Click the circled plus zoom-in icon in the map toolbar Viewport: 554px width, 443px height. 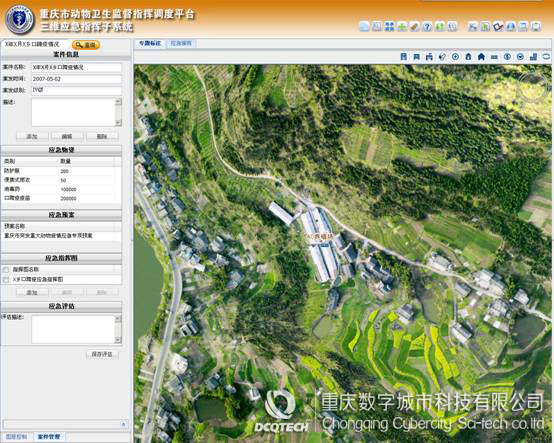[455, 57]
